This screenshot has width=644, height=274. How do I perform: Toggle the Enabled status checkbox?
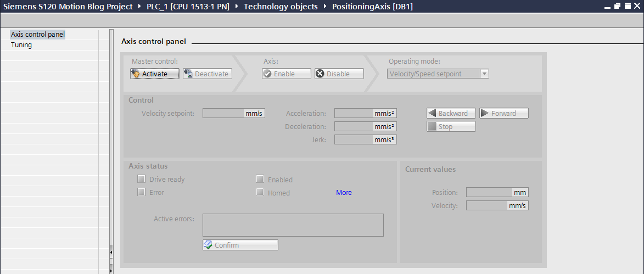pos(260,178)
